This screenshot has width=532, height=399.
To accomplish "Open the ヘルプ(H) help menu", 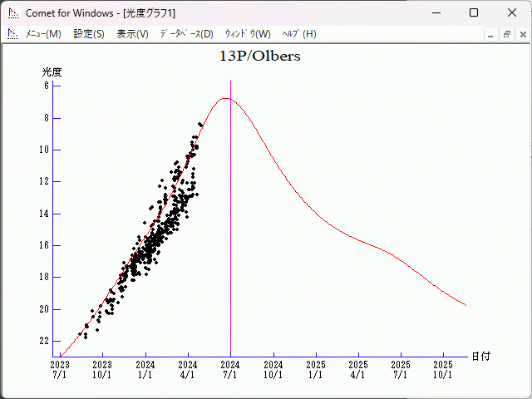I will tap(299, 34).
